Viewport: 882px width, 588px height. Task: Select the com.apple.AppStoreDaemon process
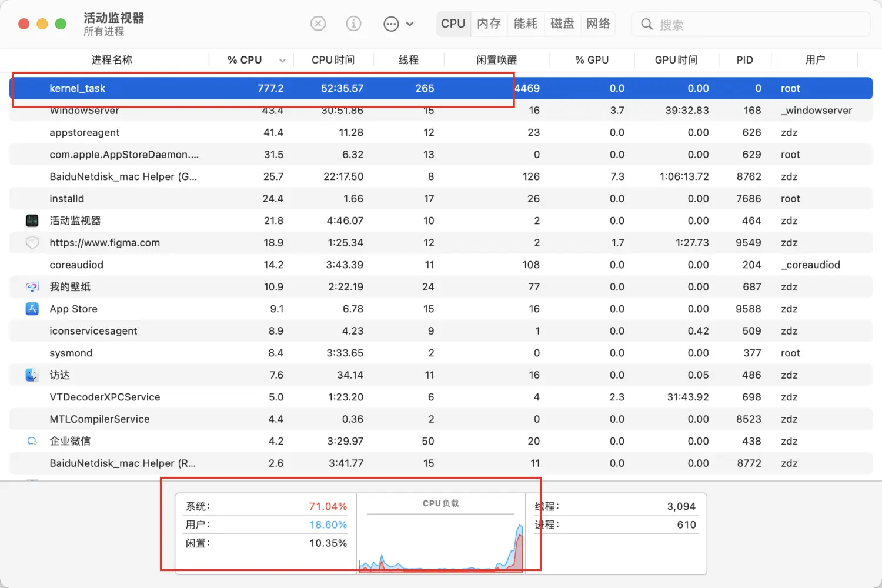click(x=124, y=155)
